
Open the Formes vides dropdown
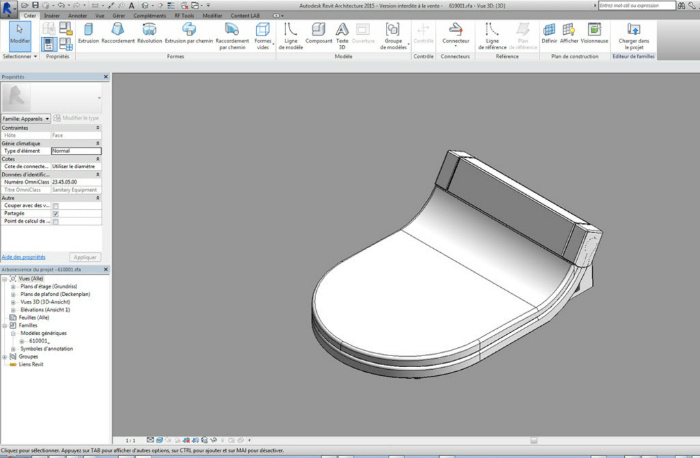tap(263, 36)
